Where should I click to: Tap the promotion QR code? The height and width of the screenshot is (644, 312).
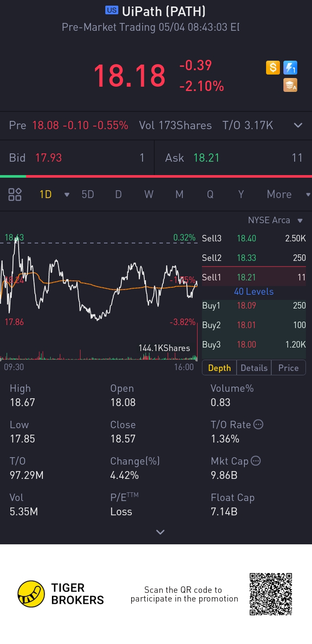tap(271, 594)
